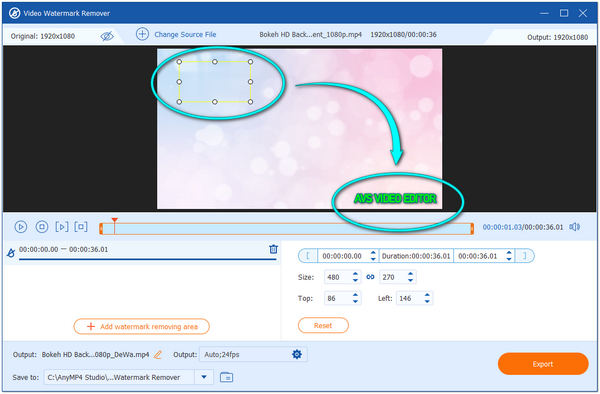
Task: Click the Top position field 86
Action: (338, 298)
